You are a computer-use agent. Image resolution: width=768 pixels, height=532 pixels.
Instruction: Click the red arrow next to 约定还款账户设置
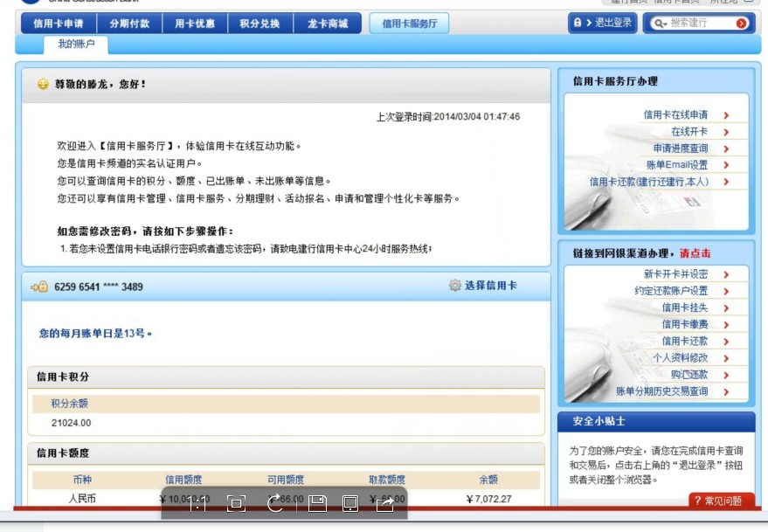point(726,291)
